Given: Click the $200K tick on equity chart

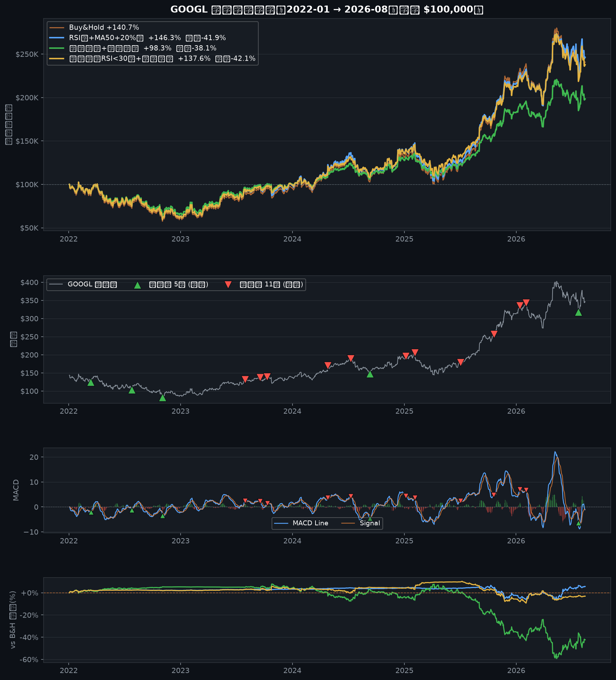Looking at the screenshot, I should click(27, 98).
